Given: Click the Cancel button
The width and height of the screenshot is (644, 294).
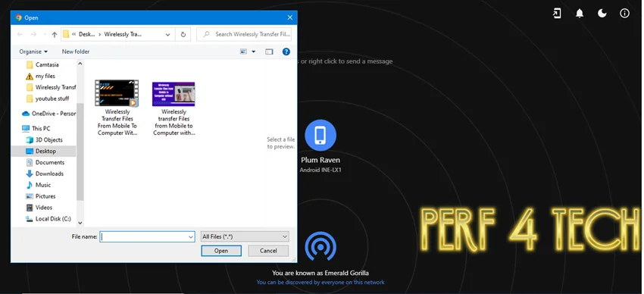Looking at the screenshot, I should point(268,251).
